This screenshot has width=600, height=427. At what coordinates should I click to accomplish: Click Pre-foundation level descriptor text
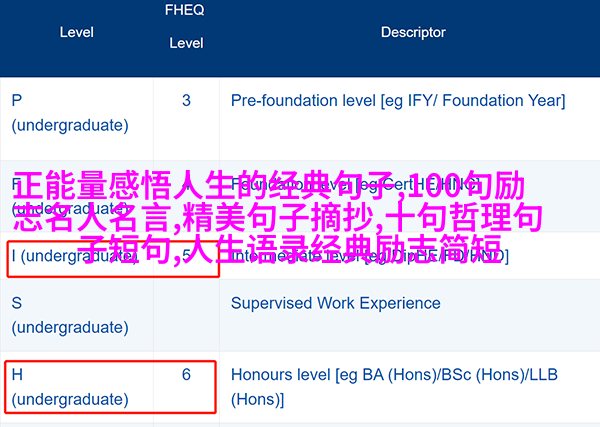tap(398, 101)
